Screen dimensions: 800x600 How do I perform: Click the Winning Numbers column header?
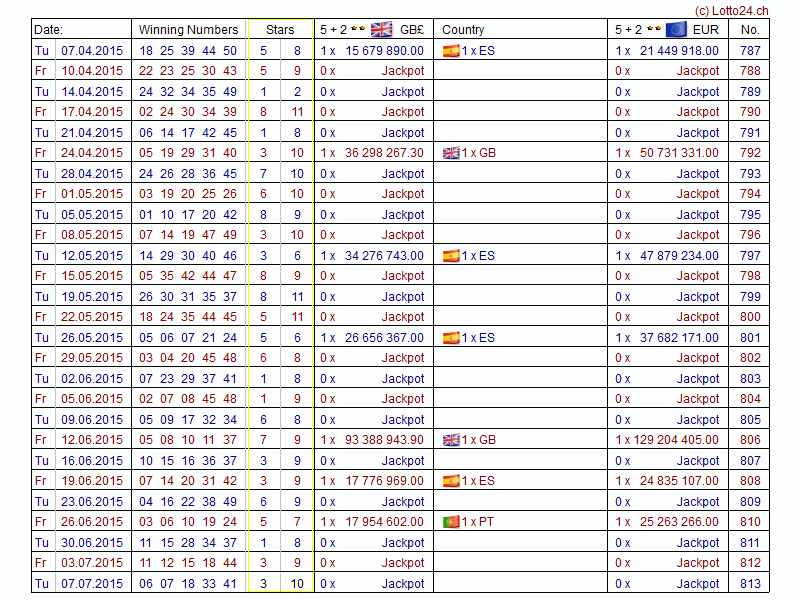click(x=188, y=30)
